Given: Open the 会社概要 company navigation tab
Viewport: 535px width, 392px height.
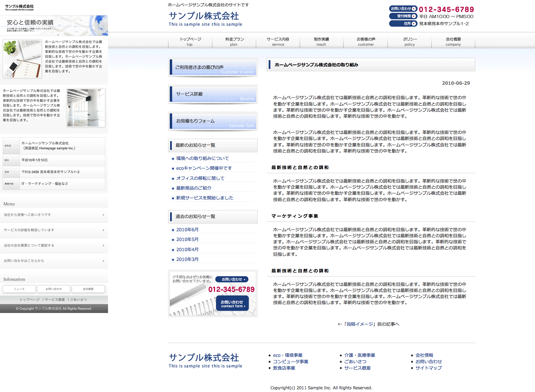Looking at the screenshot, I should [x=453, y=42].
